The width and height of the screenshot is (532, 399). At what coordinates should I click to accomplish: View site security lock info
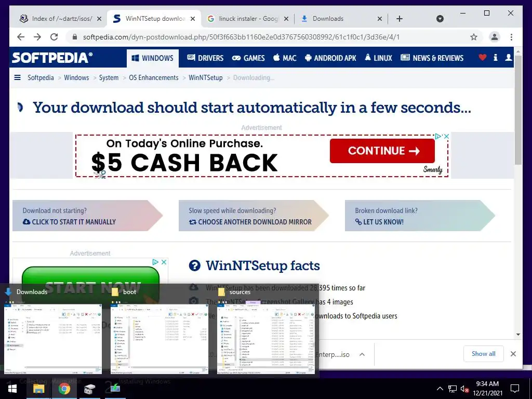pos(75,37)
